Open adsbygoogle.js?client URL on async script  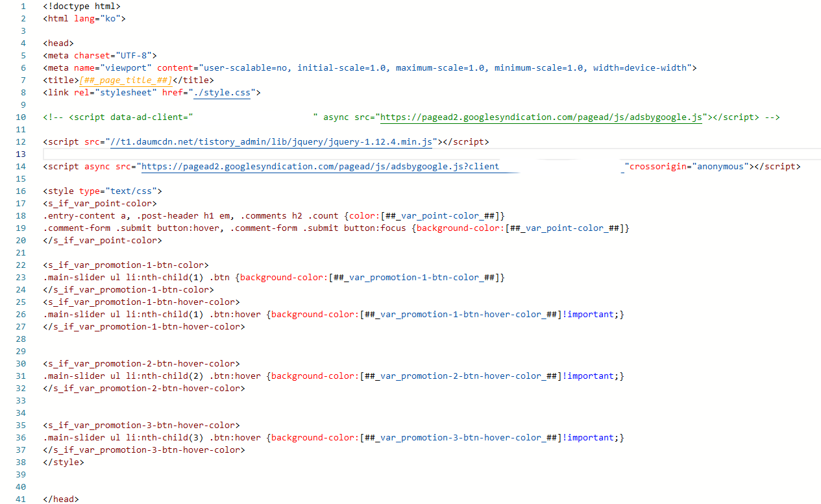coord(321,166)
